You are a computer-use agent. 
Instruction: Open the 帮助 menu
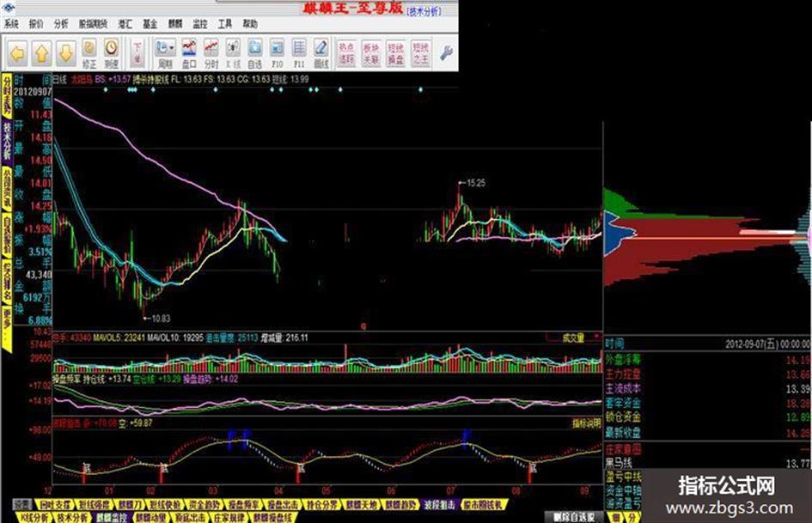(249, 24)
